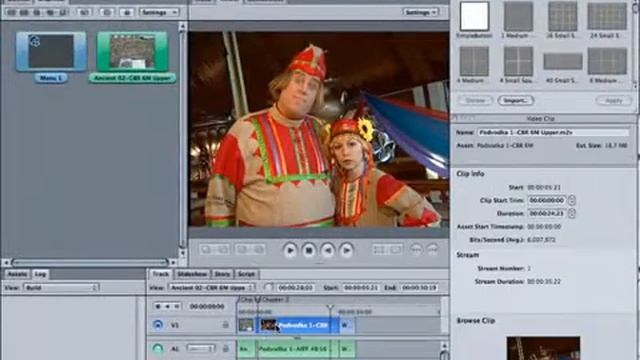Open Graphical view Settings dropdown

[159, 12]
